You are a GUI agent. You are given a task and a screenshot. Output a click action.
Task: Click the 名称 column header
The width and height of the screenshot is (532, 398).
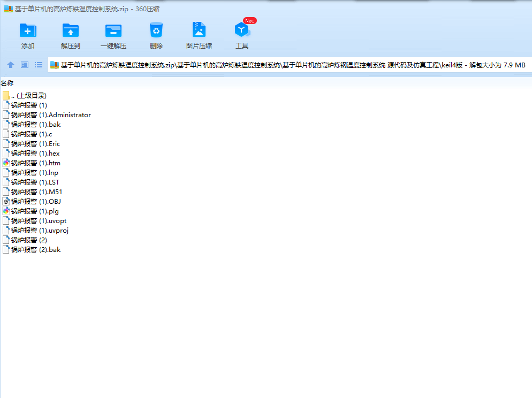tap(7, 83)
